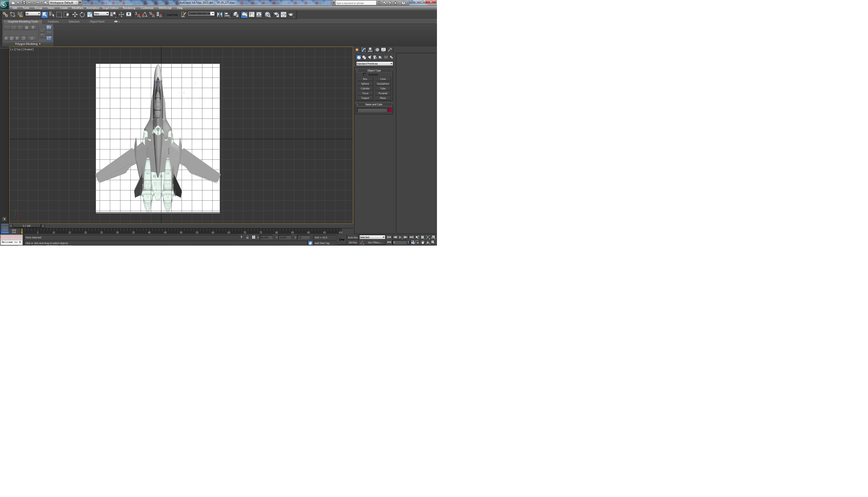Open the Workspace: Default dropdown
This screenshot has width=868, height=497.
[x=63, y=3]
